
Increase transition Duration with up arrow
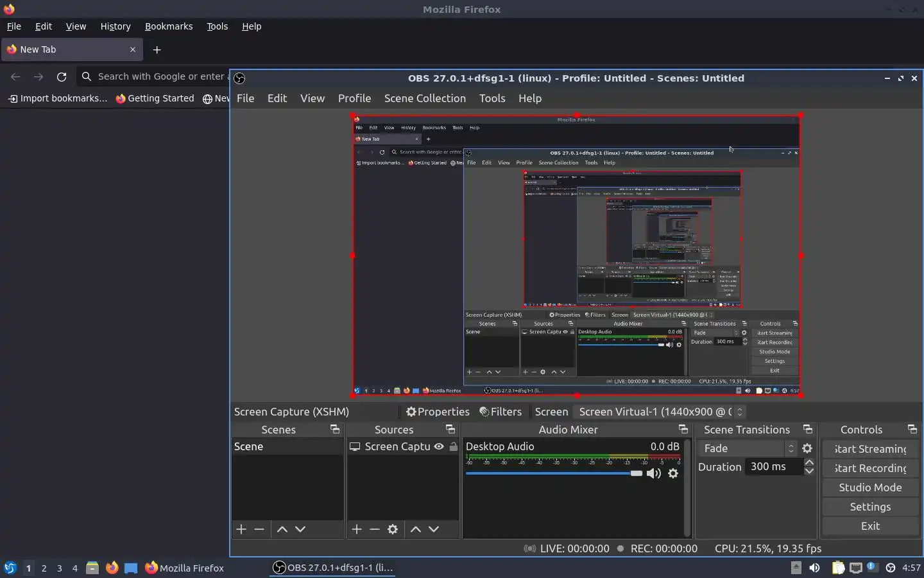coord(809,462)
